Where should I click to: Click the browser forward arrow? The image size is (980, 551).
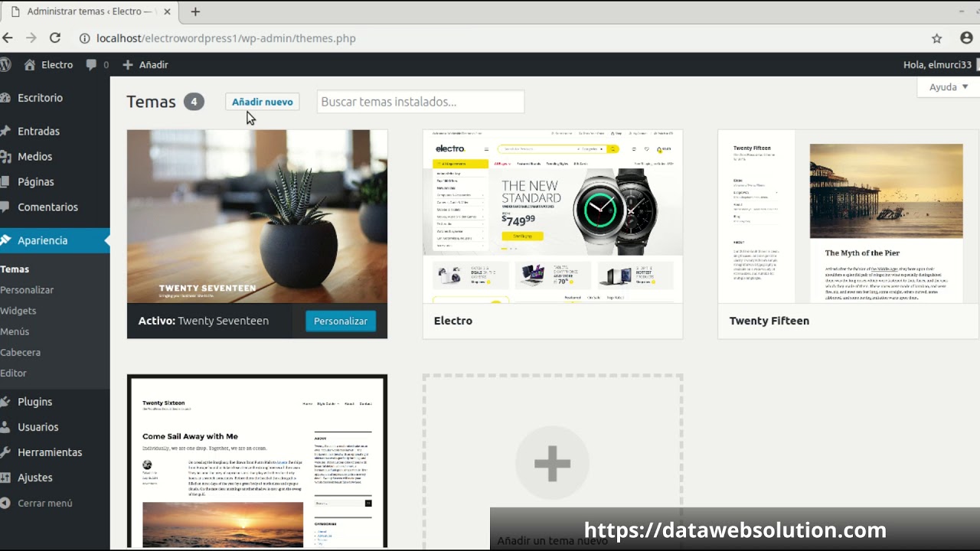pos(31,37)
